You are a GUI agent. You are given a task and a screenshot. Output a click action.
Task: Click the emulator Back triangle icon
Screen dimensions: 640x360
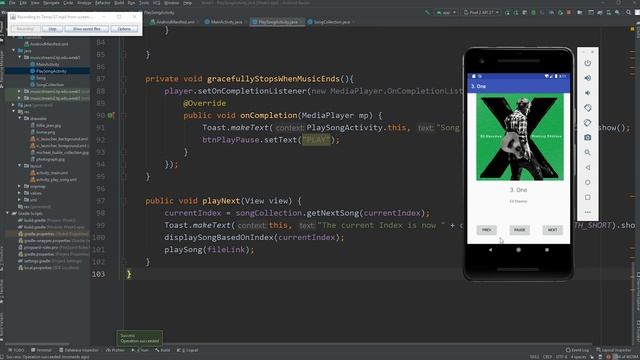tap(587, 167)
